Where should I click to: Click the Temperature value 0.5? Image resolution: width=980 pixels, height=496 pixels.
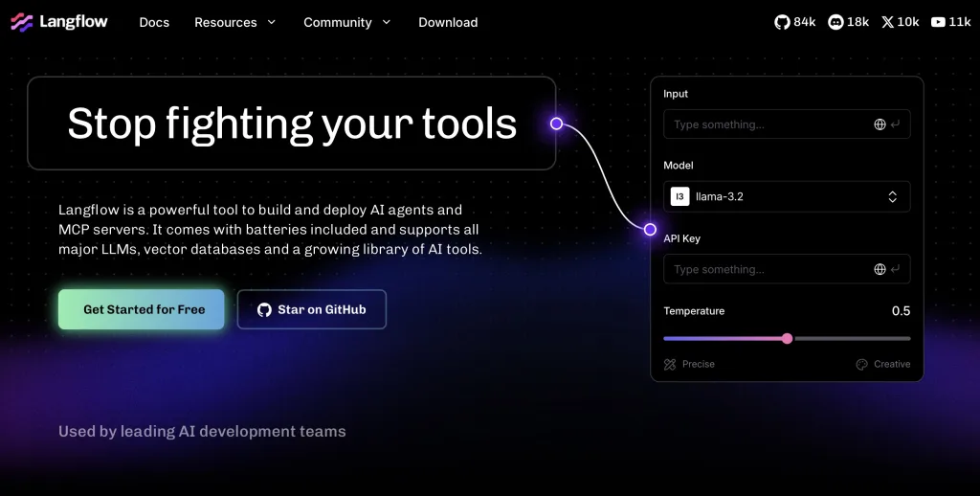click(x=901, y=311)
